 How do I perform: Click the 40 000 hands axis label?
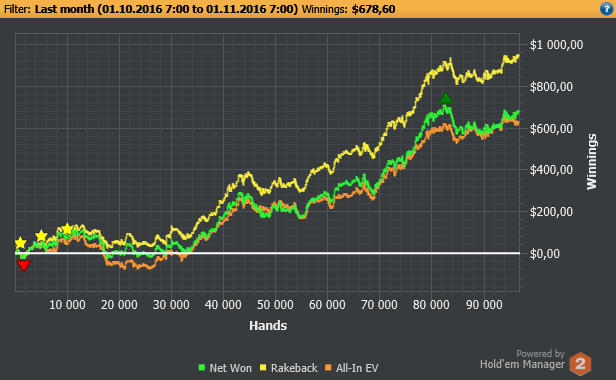click(x=223, y=305)
